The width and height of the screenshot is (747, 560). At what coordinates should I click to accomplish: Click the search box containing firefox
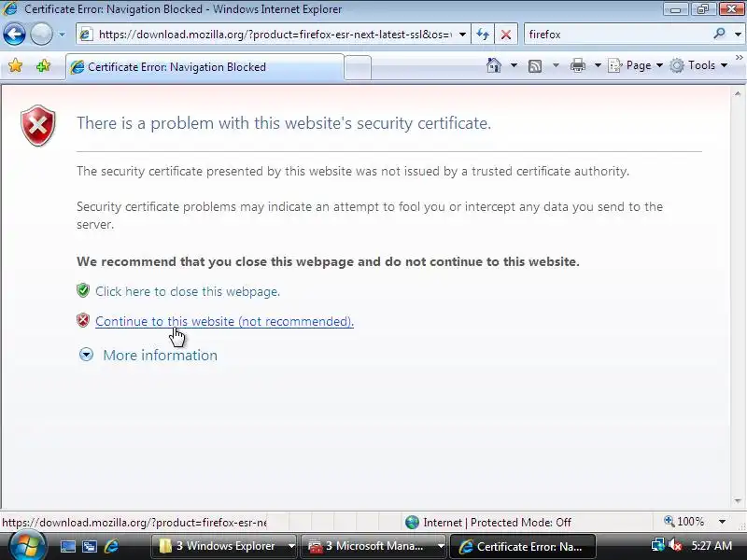[x=617, y=35]
